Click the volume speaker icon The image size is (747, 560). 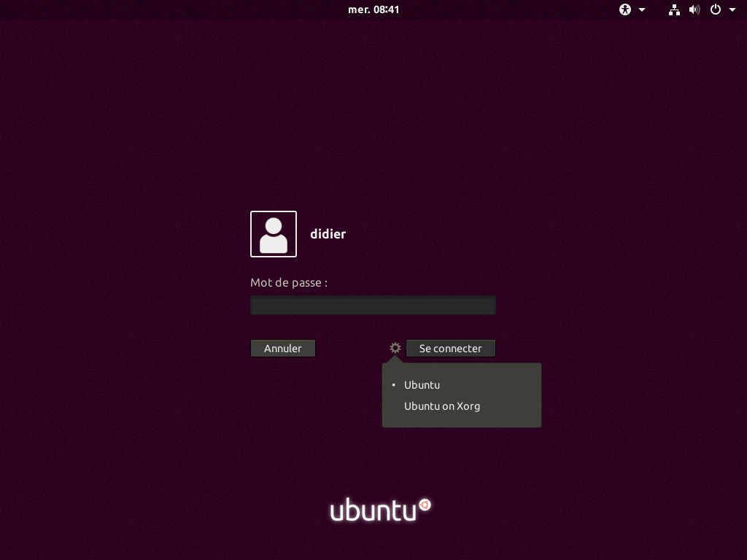(694, 9)
